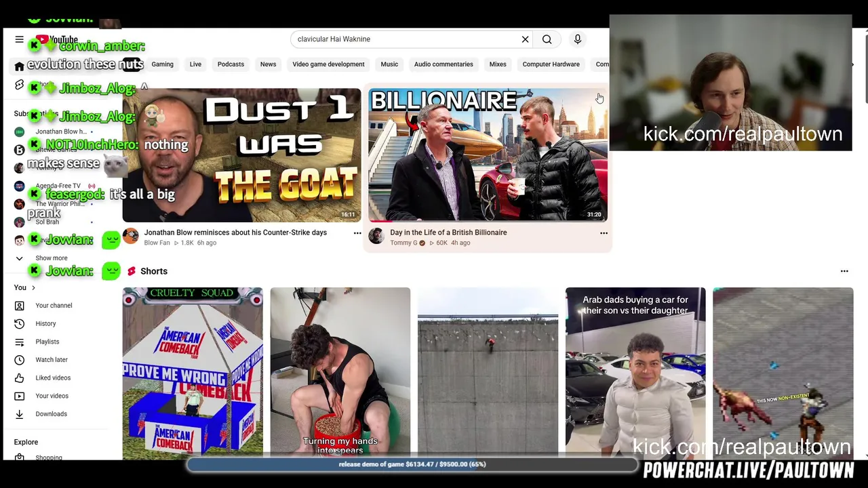This screenshot has width=868, height=488.
Task: Select the Music filter chip
Action: click(x=389, y=64)
